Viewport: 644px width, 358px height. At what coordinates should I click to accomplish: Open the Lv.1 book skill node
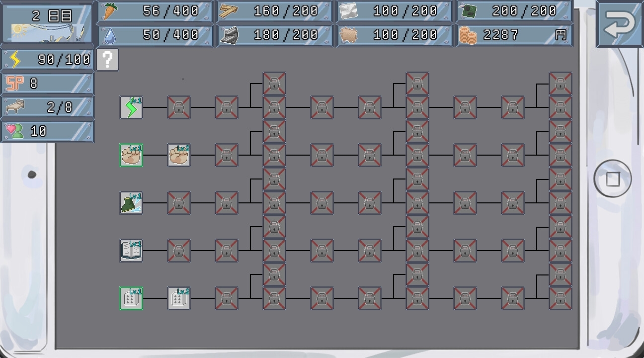[131, 251]
